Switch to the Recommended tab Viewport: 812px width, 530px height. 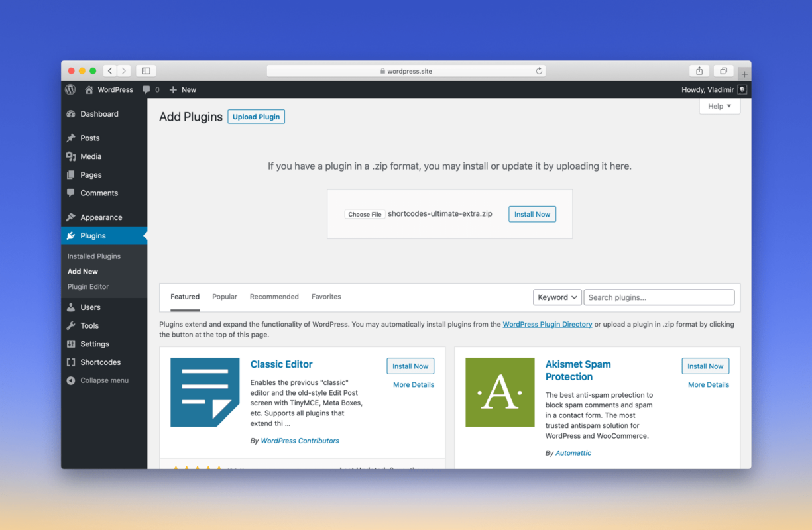click(274, 297)
